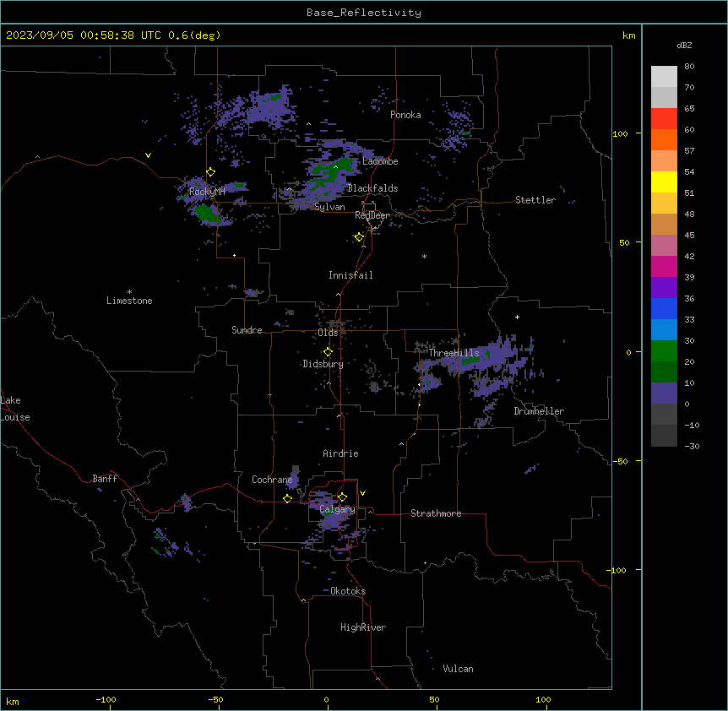Click the Lake Louise label
The height and width of the screenshot is (711, 728).
tap(15, 409)
